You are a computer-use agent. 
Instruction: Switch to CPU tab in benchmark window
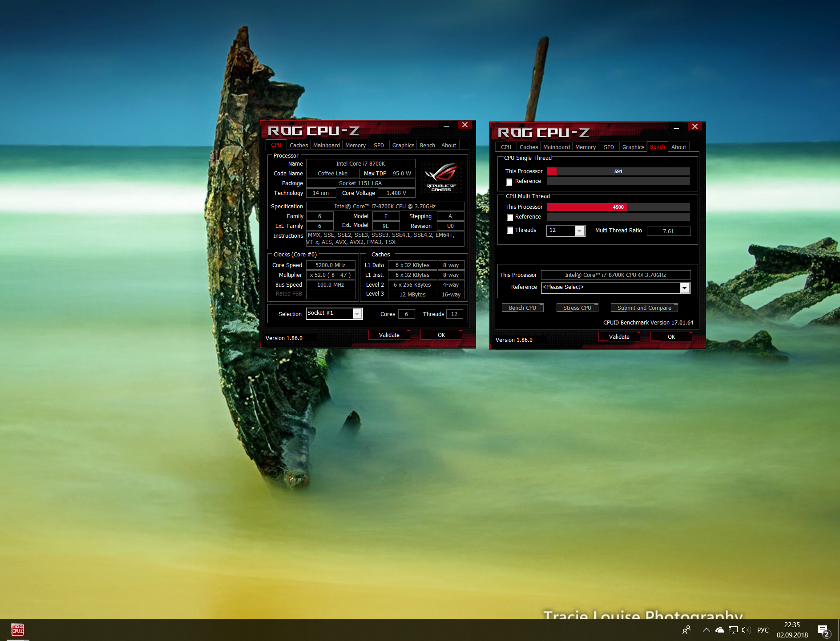pos(506,147)
